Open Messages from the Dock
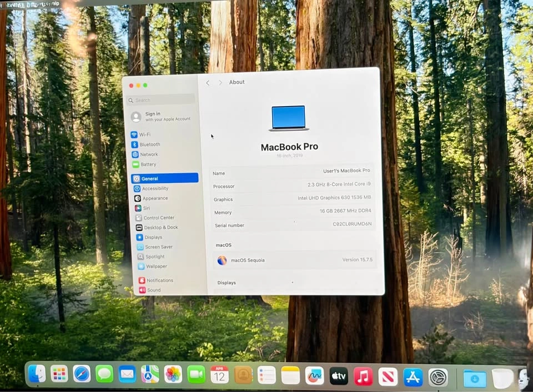This screenshot has height=392, width=533. [104, 374]
